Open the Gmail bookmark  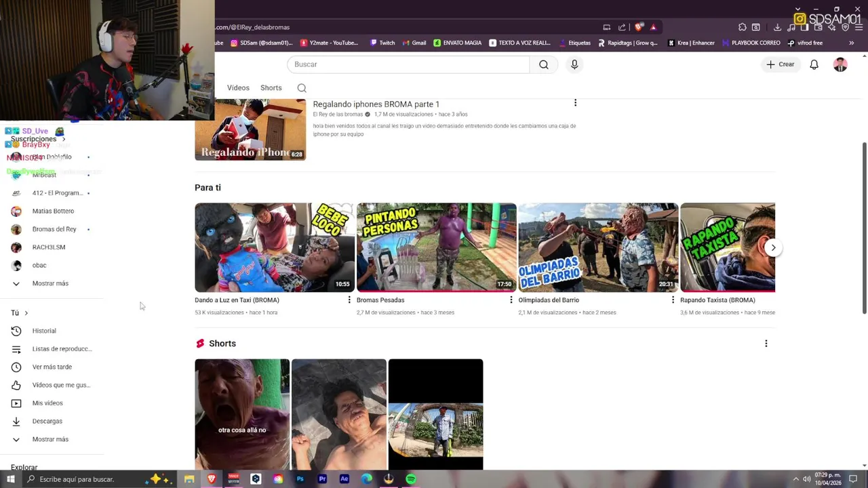coord(414,43)
